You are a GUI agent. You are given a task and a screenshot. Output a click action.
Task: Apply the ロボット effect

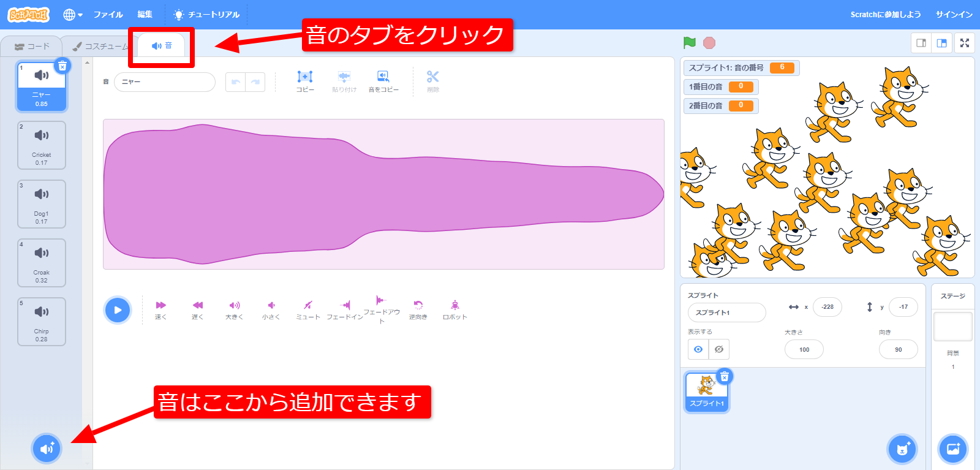[x=455, y=310]
